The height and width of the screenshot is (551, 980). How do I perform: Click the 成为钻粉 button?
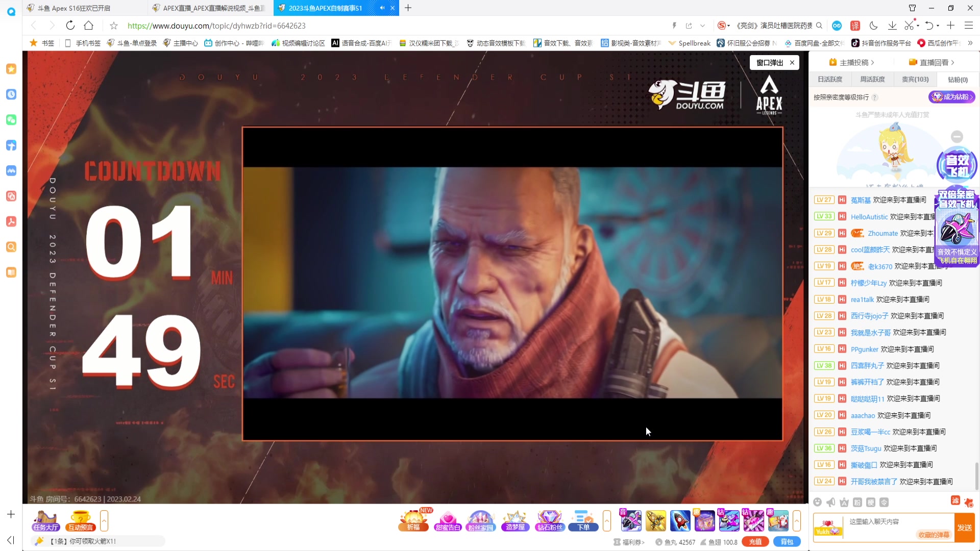951,97
